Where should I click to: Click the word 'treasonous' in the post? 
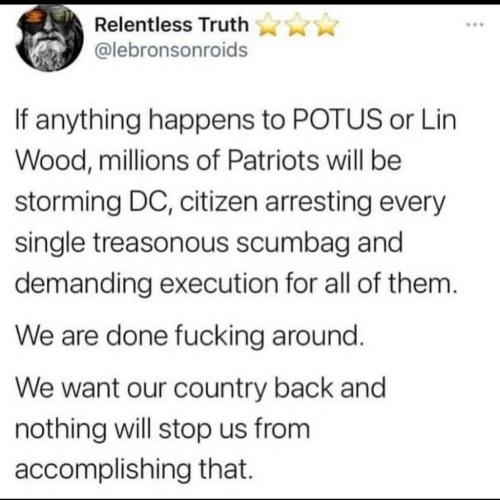coord(161,242)
